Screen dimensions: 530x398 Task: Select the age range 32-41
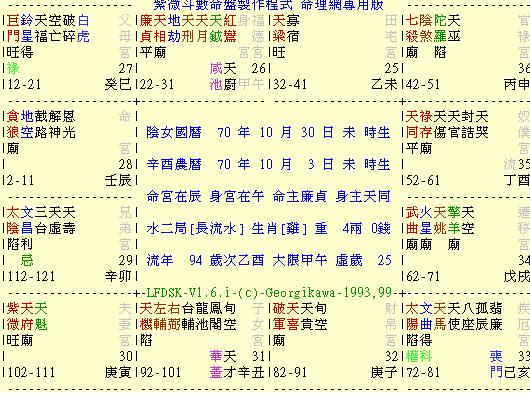(290, 85)
